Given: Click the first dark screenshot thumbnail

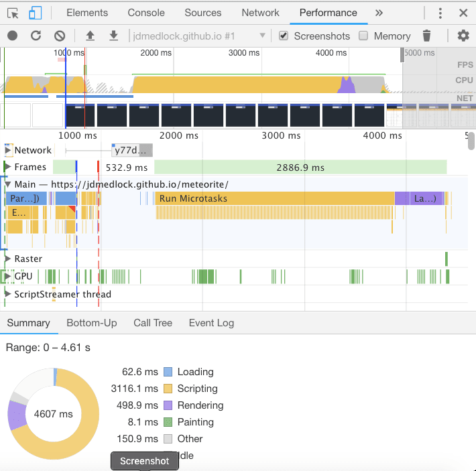Looking at the screenshot, I should click(80, 115).
